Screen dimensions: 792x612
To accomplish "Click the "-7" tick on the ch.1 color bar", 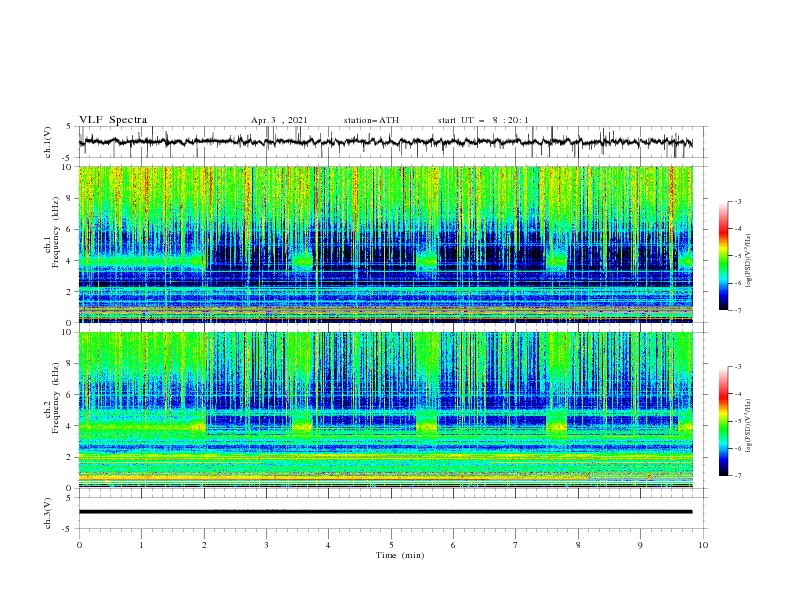I will point(737,310).
